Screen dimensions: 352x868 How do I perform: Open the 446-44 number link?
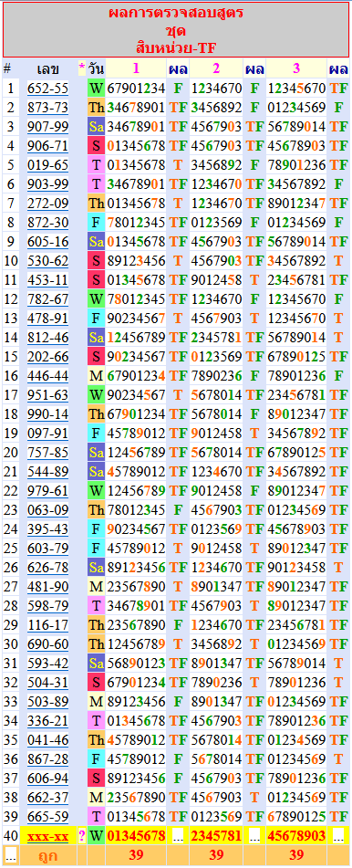click(x=48, y=375)
